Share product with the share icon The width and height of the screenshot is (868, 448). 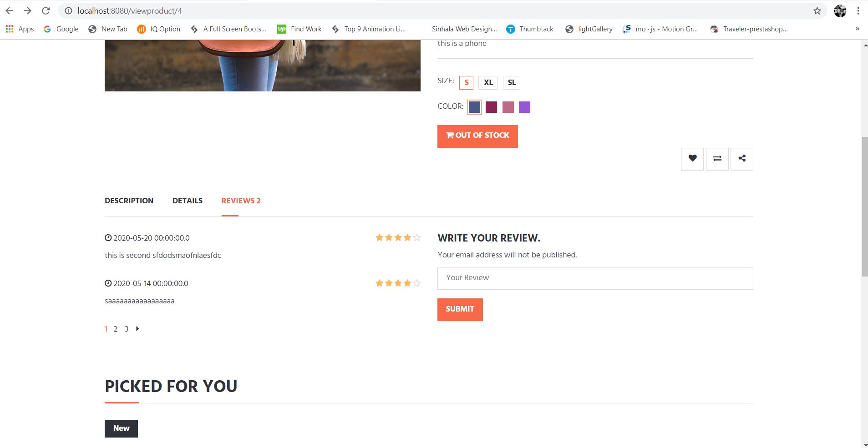click(742, 159)
